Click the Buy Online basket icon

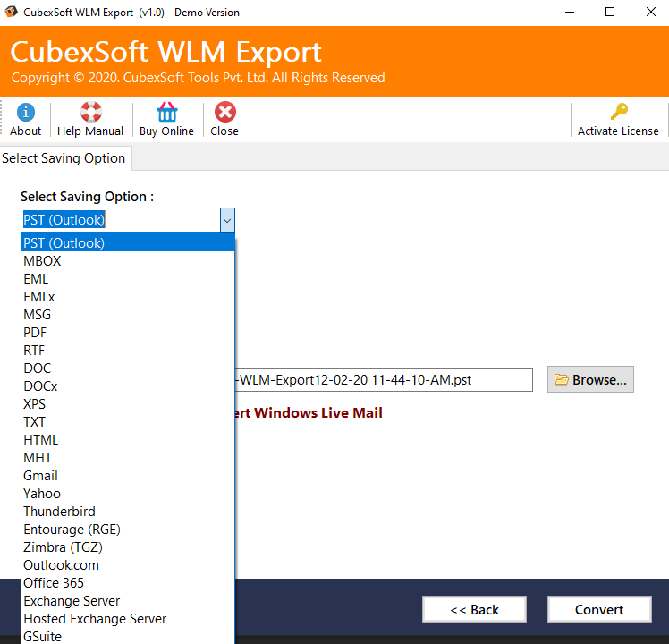pyautogui.click(x=166, y=113)
